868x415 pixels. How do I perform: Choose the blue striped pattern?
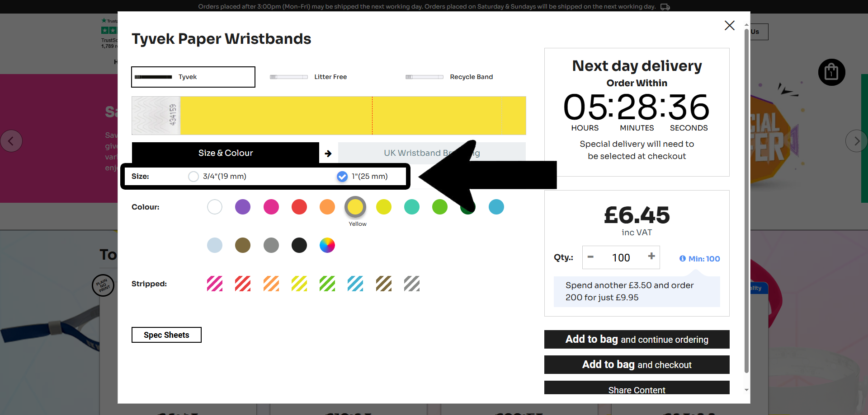(355, 284)
